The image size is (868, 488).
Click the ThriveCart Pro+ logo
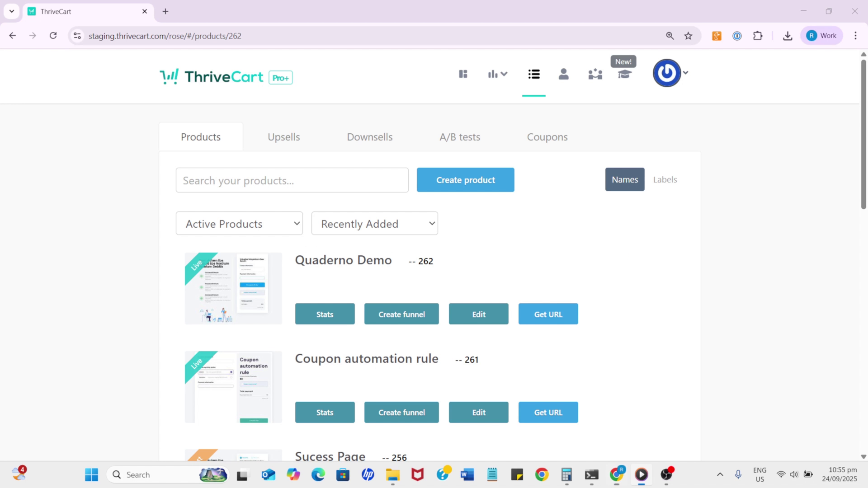click(225, 76)
